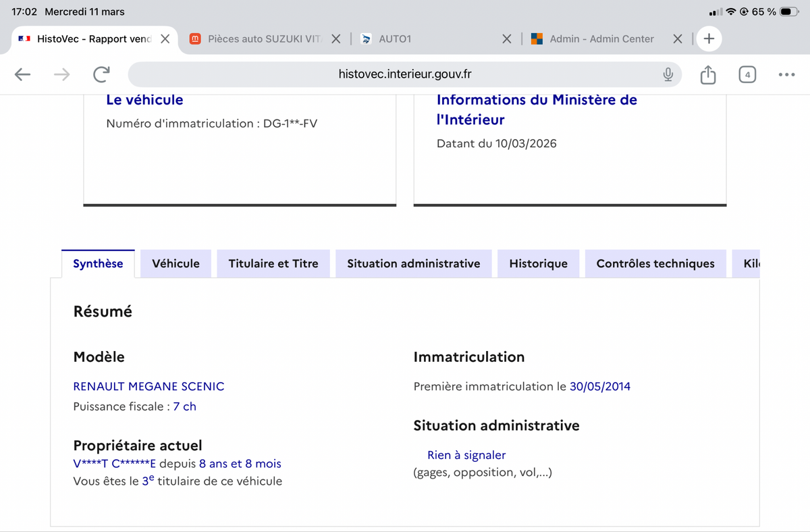Tap the Rien à signaler link
Screen dimensions: 810x532
pyautogui.click(x=466, y=455)
